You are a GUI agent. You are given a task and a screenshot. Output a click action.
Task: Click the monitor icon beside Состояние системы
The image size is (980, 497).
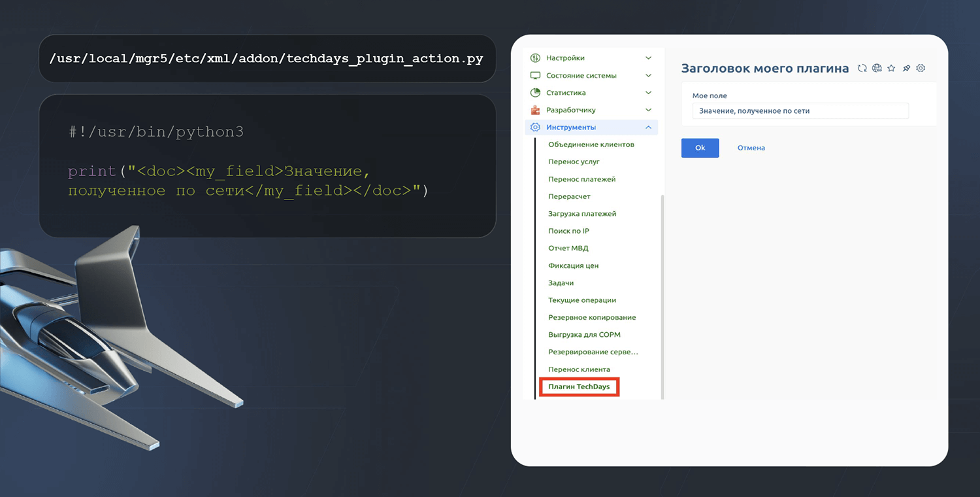click(535, 75)
